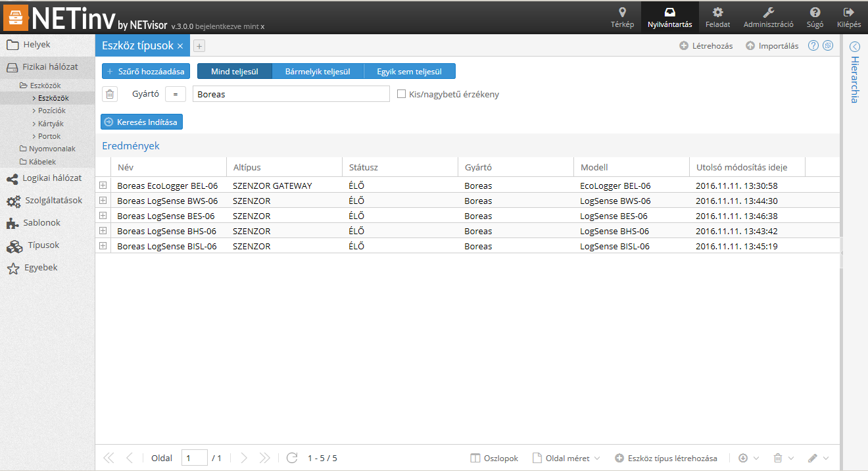Click the Boreas filter value field
This screenshot has width=868, height=471.
291,94
